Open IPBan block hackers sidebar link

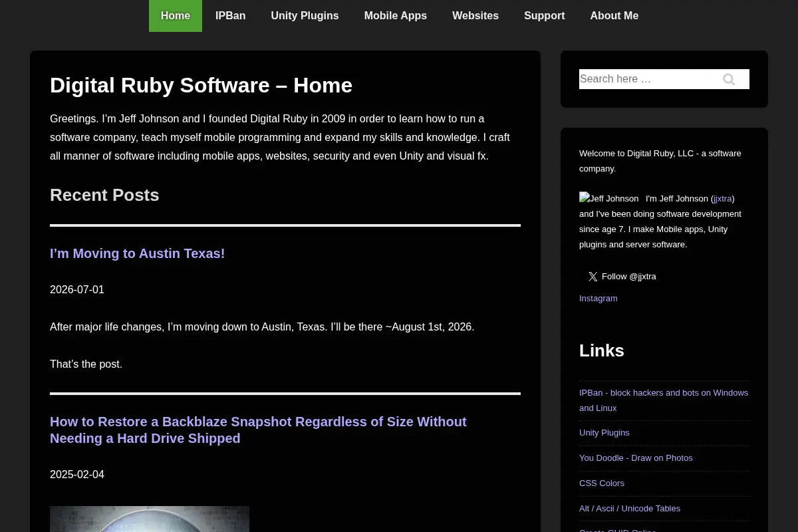(664, 400)
